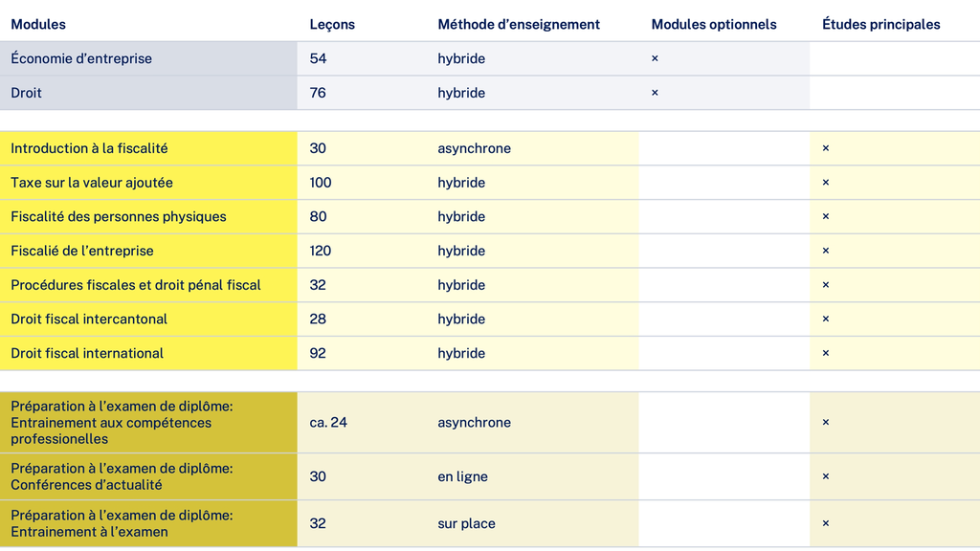Select the "en ligne" teaching method cell
The width and height of the screenshot is (980, 551).
pyautogui.click(x=463, y=476)
